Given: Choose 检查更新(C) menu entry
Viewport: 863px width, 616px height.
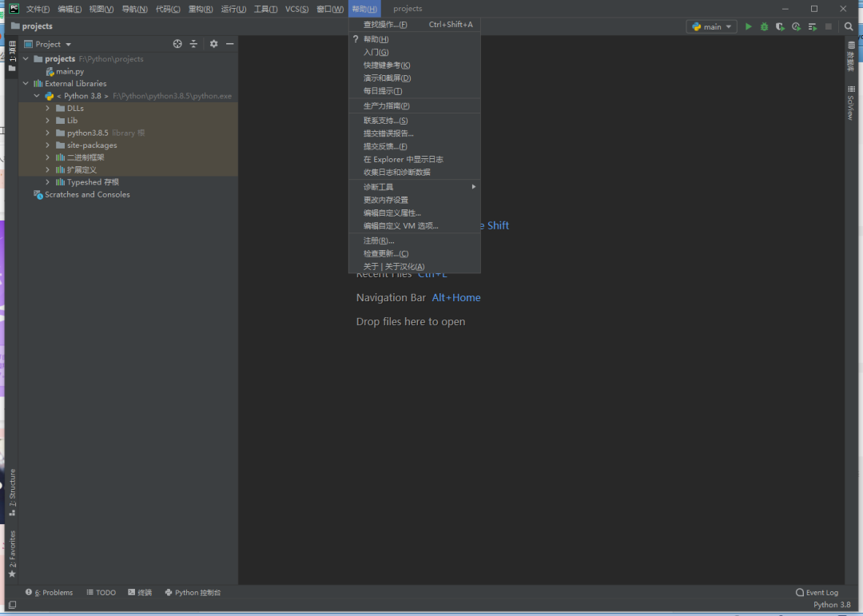Looking at the screenshot, I should (415, 254).
